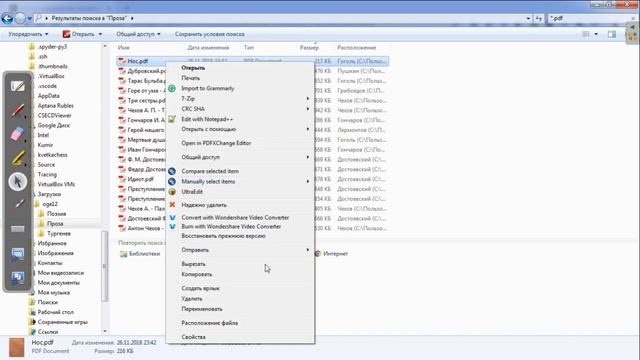This screenshot has width=640, height=360.
Task: Click the change view icon in the toolbar
Action: coord(586,34)
